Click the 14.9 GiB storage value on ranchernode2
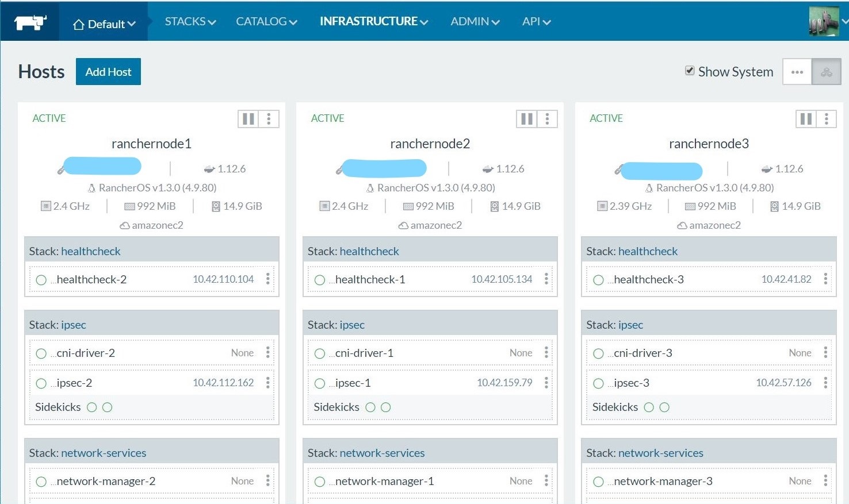Viewport: 849px width, 504px height. tap(521, 206)
